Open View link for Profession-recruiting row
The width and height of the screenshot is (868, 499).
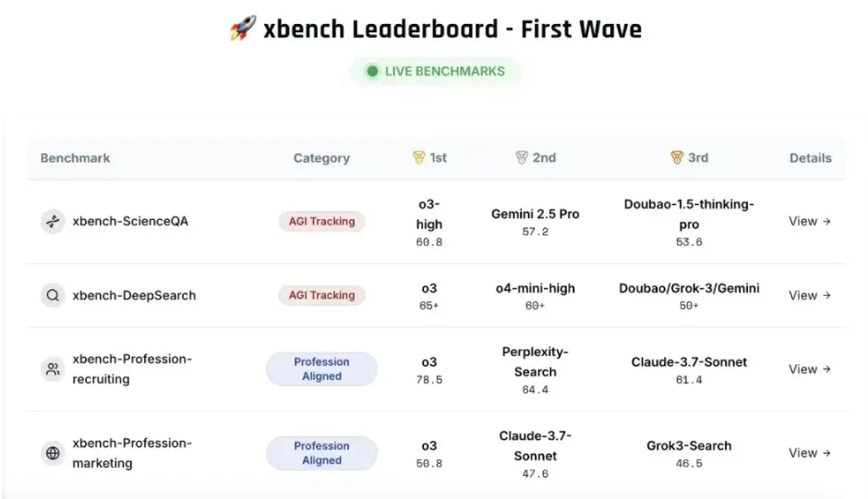[x=810, y=370]
